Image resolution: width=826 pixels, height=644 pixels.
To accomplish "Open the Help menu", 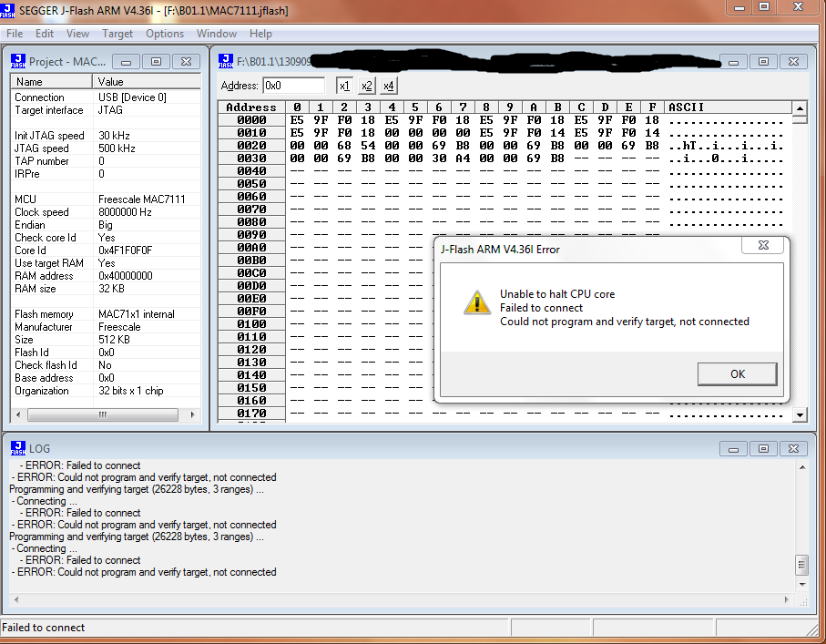I will click(x=260, y=34).
